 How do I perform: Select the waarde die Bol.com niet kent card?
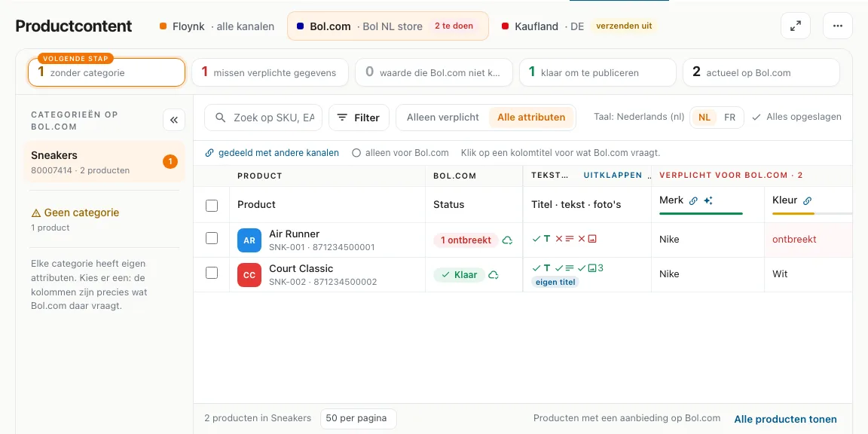pyautogui.click(x=434, y=72)
